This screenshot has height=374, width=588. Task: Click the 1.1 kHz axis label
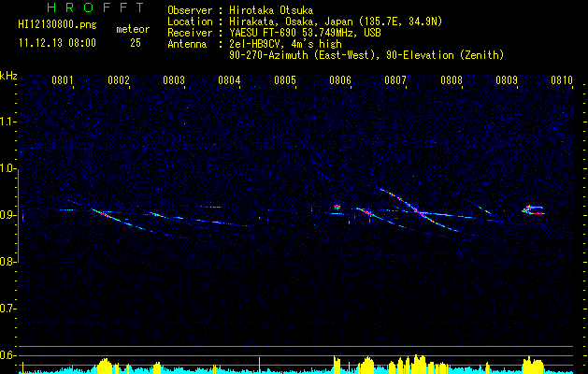[x=7, y=122]
